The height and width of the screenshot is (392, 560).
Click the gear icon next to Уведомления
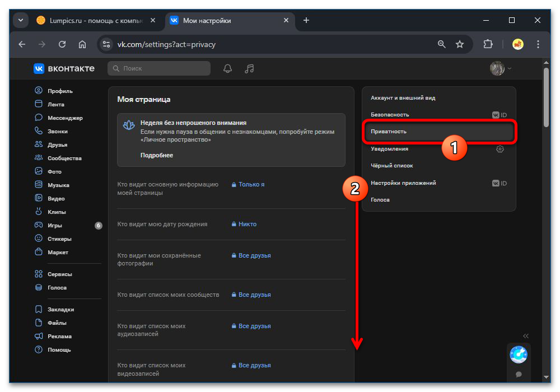(500, 149)
